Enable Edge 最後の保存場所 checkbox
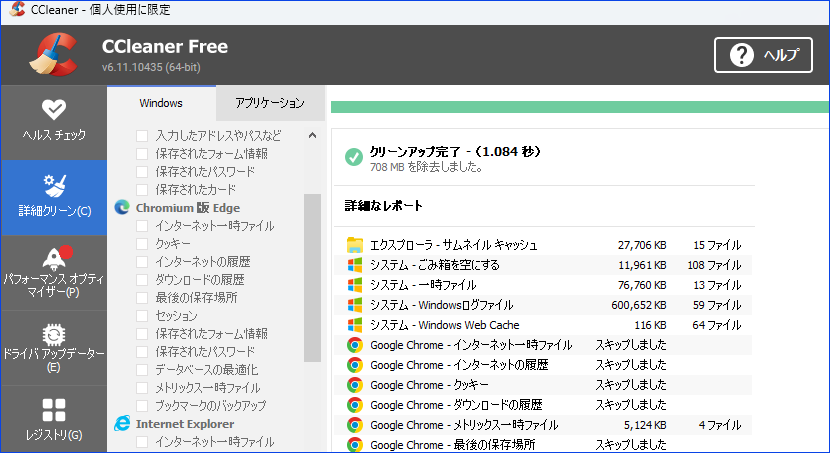The image size is (830, 453). pos(142,298)
